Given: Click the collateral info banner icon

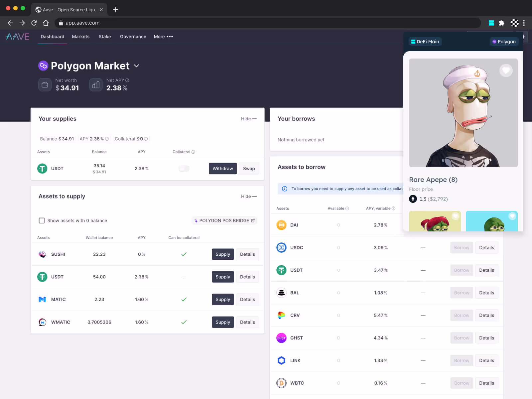Looking at the screenshot, I should (285, 189).
